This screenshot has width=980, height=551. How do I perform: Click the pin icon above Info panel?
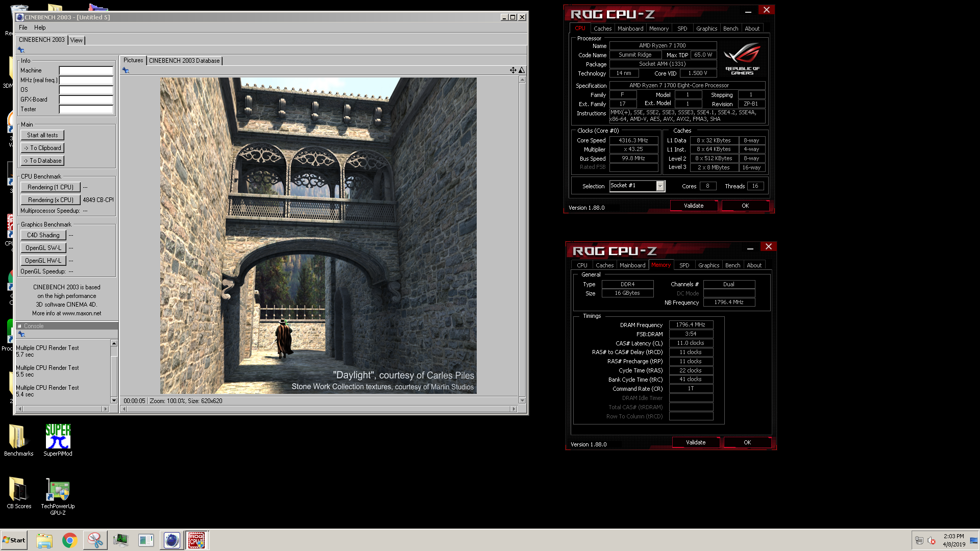pyautogui.click(x=21, y=50)
